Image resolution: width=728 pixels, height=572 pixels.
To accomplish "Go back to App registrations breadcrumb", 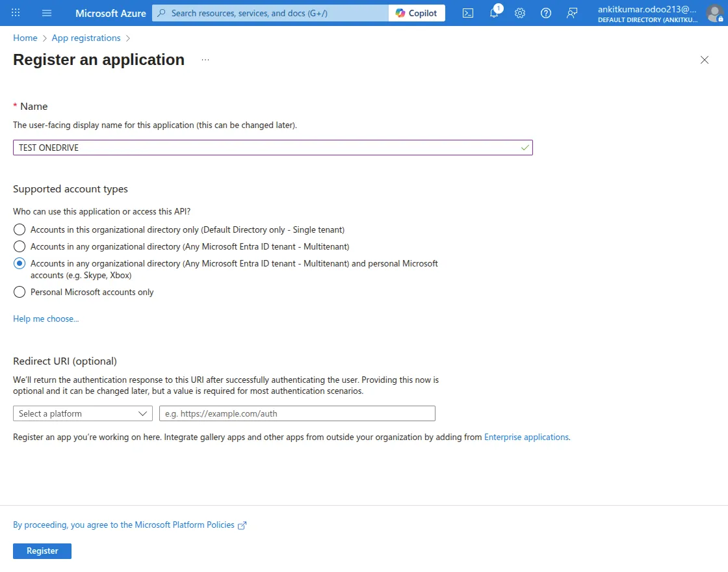I will click(x=86, y=38).
